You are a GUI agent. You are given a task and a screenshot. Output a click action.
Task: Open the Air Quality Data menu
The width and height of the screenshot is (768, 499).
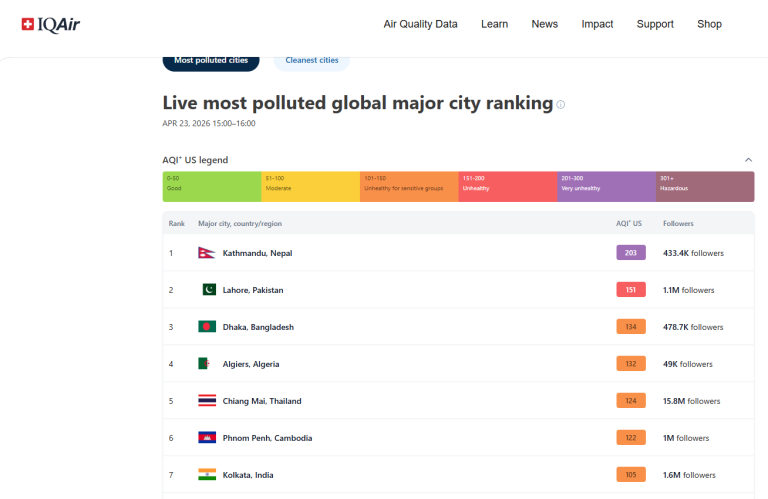pyautogui.click(x=420, y=24)
